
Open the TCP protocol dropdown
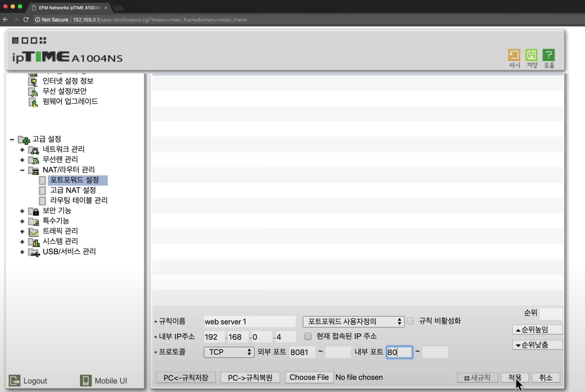229,352
